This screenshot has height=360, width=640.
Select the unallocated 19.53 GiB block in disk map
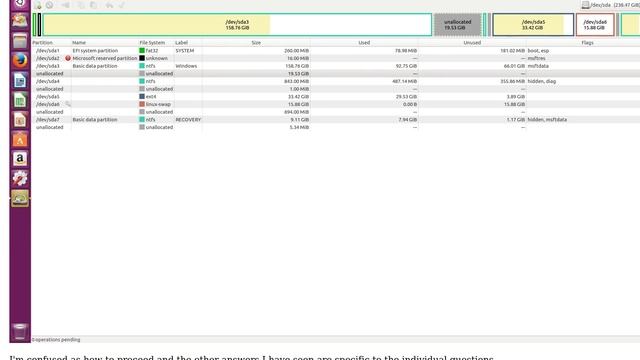458,24
